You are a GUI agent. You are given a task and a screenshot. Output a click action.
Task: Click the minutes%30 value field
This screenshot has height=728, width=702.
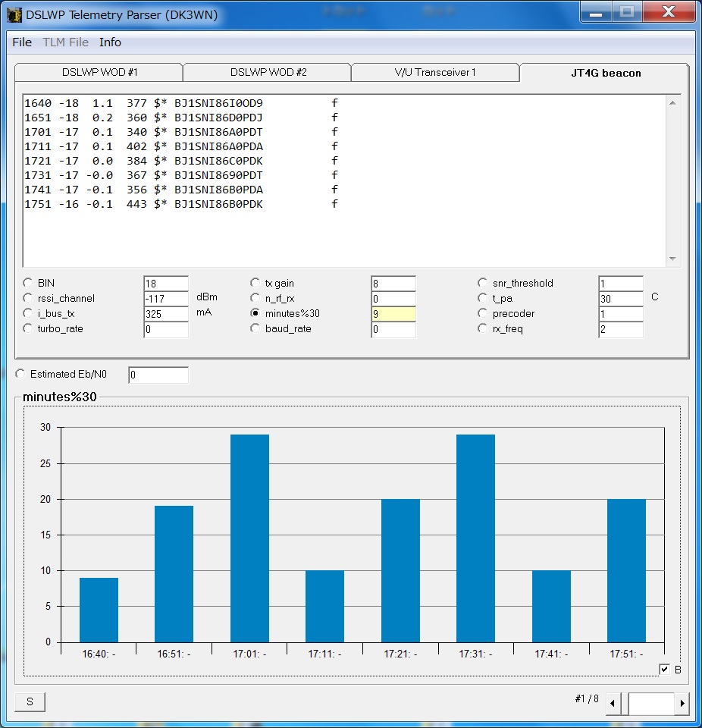(393, 313)
